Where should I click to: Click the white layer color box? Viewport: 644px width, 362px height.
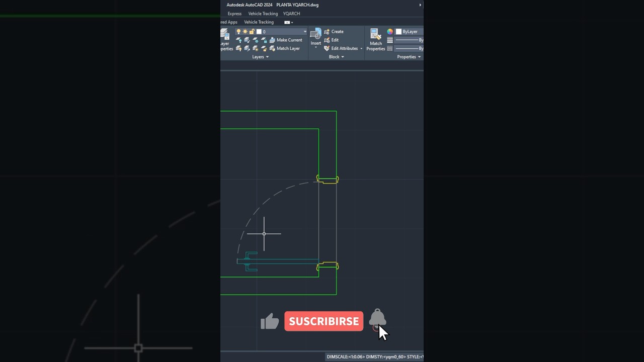pos(259,32)
